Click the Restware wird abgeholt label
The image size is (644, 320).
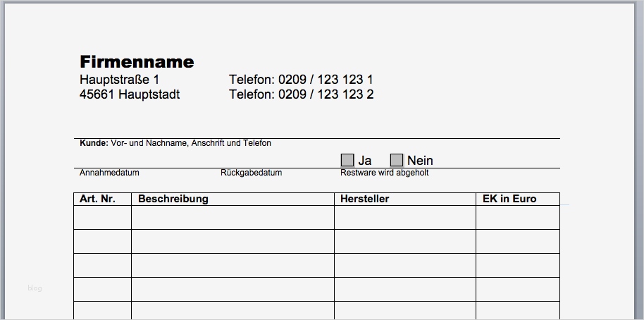[384, 173]
